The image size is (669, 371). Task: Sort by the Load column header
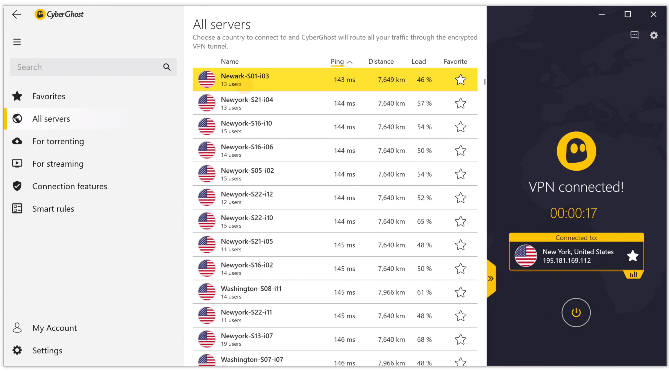click(x=419, y=61)
